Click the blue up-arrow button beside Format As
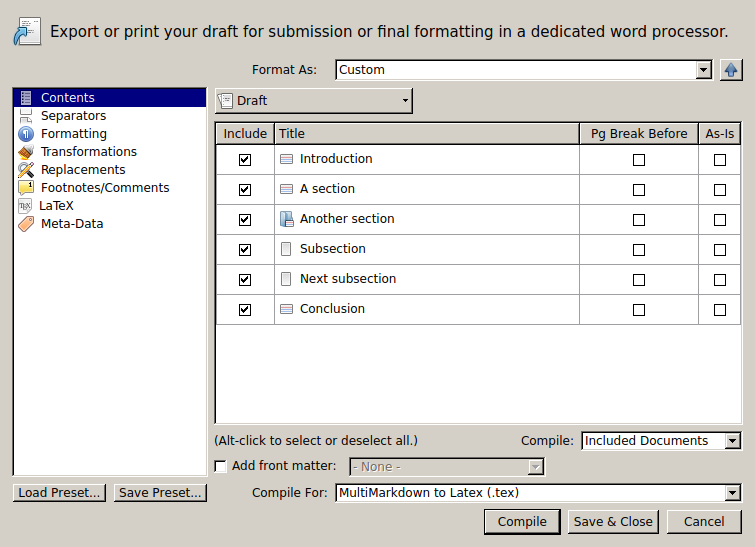The height and width of the screenshot is (547, 755). click(731, 70)
